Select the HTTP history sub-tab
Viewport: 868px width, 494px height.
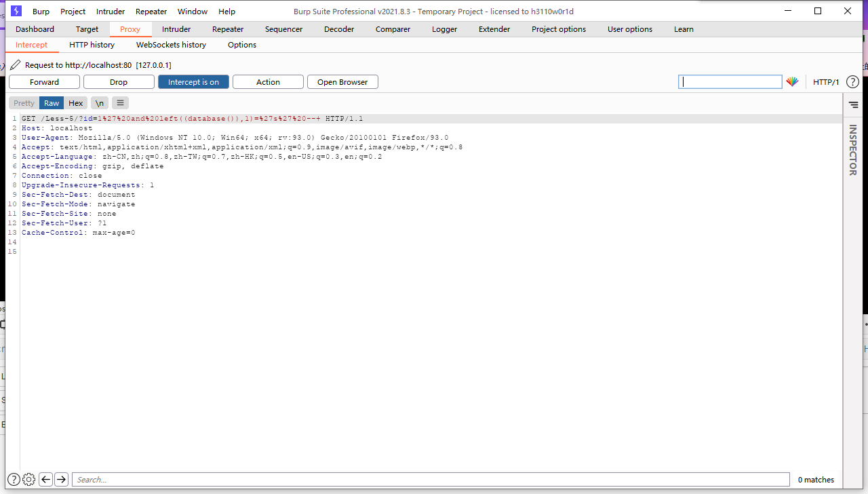[x=92, y=45]
